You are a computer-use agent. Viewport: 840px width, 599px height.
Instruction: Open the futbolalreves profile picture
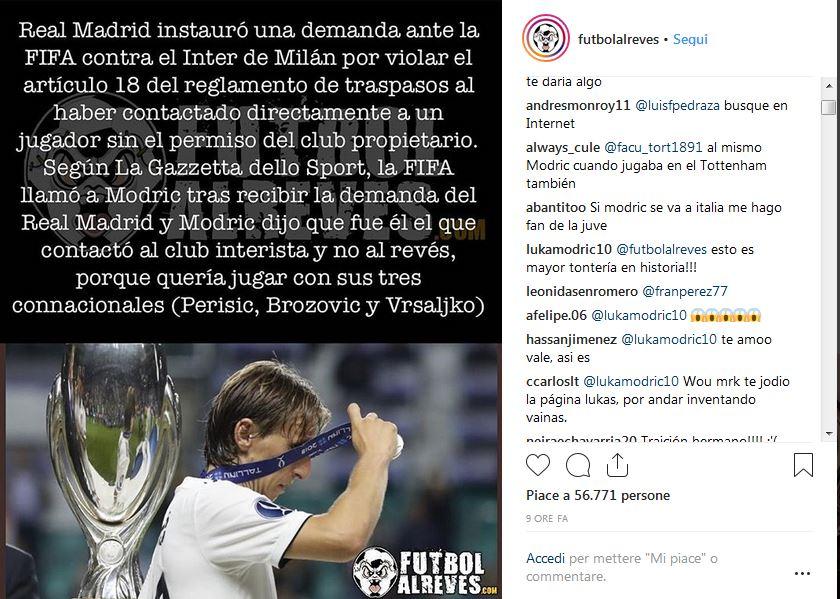[545, 39]
